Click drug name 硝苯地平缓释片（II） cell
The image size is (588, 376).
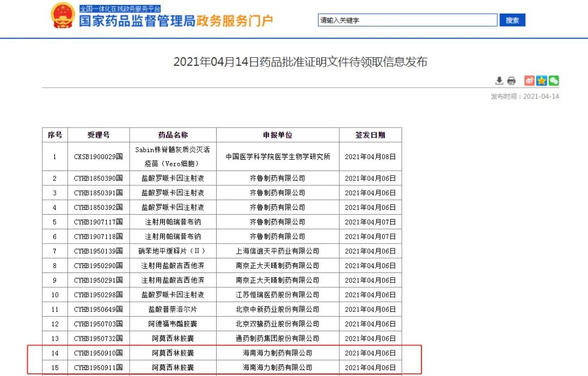tap(173, 251)
